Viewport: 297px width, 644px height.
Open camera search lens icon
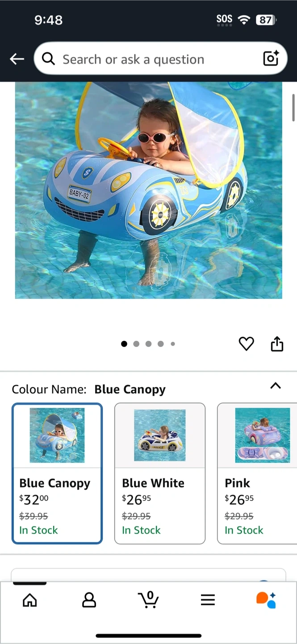click(271, 59)
